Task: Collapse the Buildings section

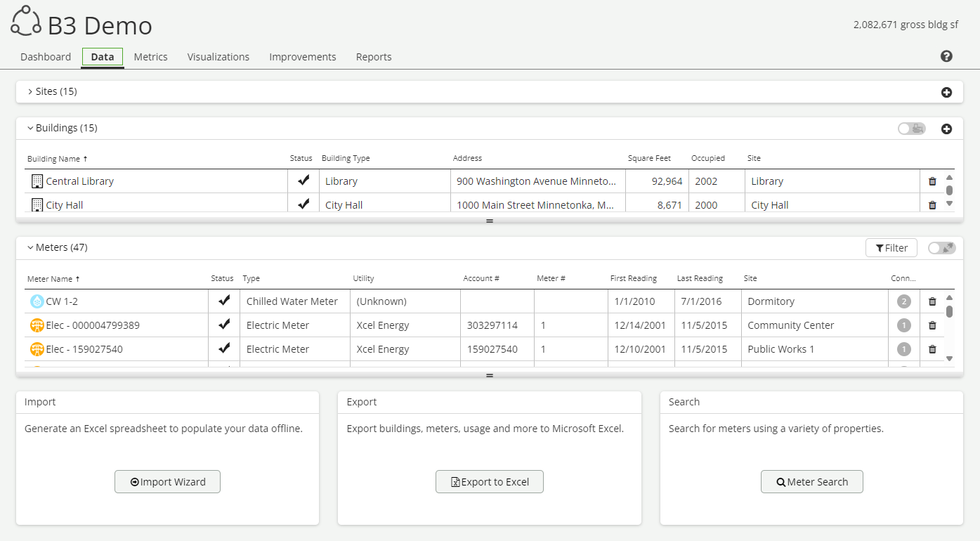Action: (x=30, y=129)
